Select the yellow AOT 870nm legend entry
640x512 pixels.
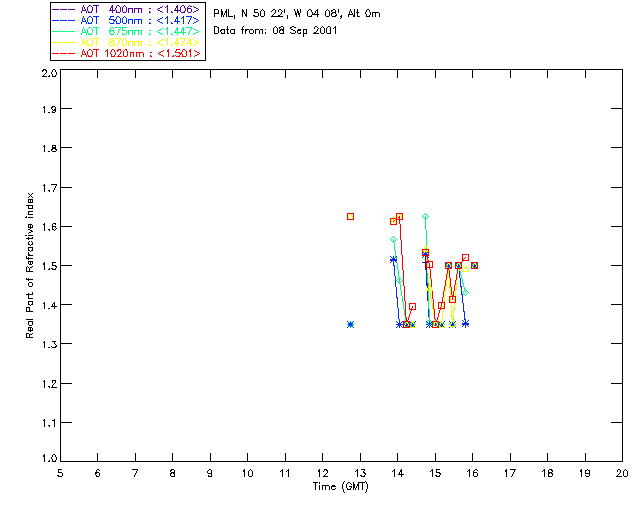pyautogui.click(x=126, y=42)
